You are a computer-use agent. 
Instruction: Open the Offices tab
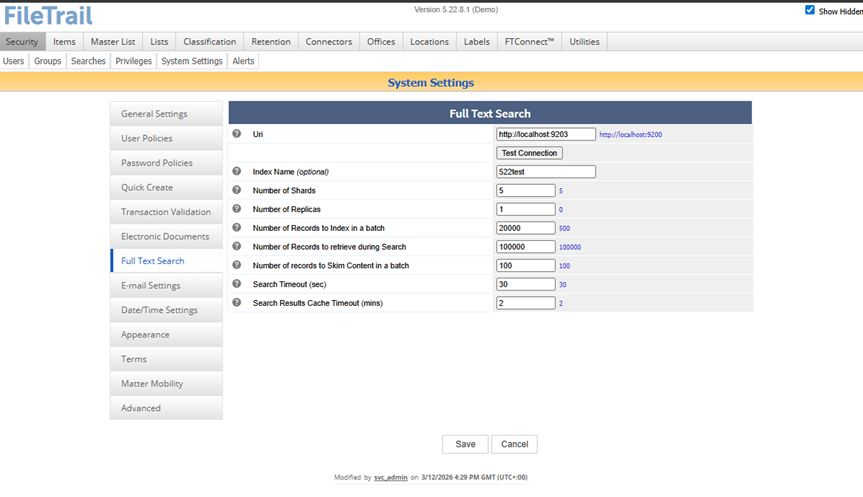tap(381, 41)
